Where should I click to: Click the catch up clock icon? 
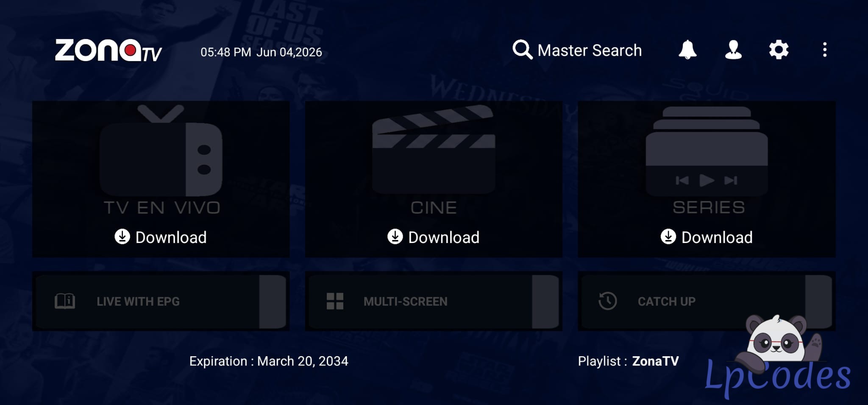[607, 301]
